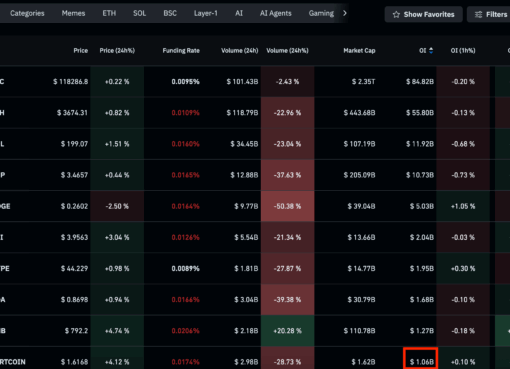Open the Categories tab
Viewport: 510px width, 369px height.
(27, 13)
